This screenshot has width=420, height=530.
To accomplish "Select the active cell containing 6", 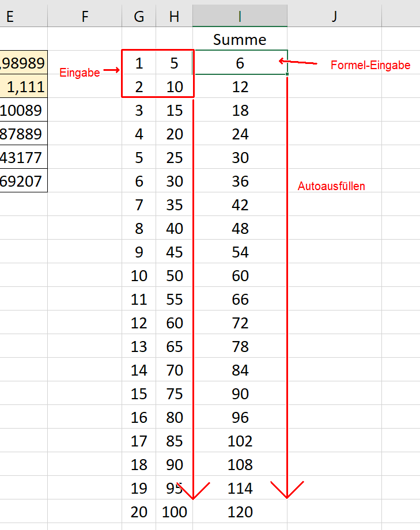I will tap(240, 63).
